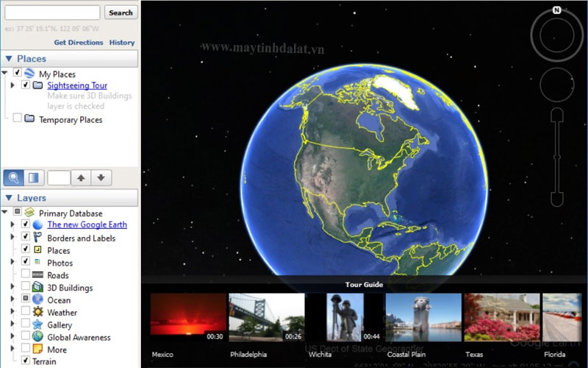This screenshot has width=588, height=368.
Task: Click The new Google Earth globe icon
Action: tap(37, 224)
